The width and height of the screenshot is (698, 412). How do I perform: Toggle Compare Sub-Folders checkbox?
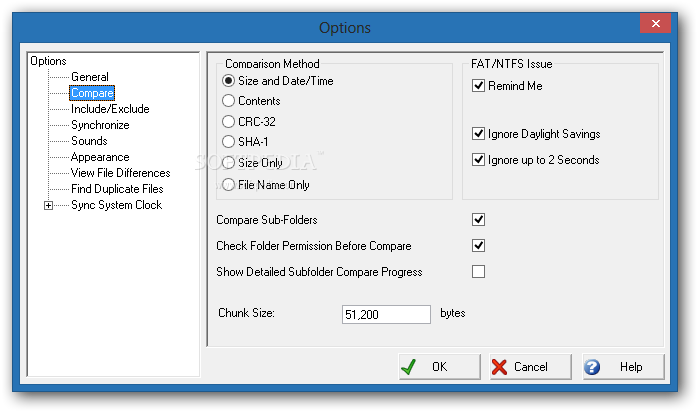(x=478, y=219)
